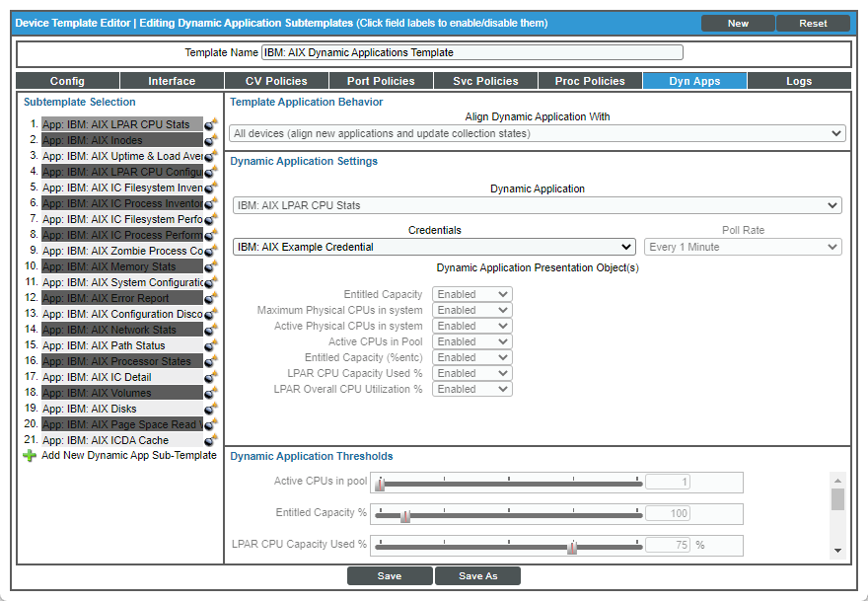Click bomb icon beside AIX IC Detail
Image resolution: width=868 pixels, height=601 pixels.
[x=211, y=377]
